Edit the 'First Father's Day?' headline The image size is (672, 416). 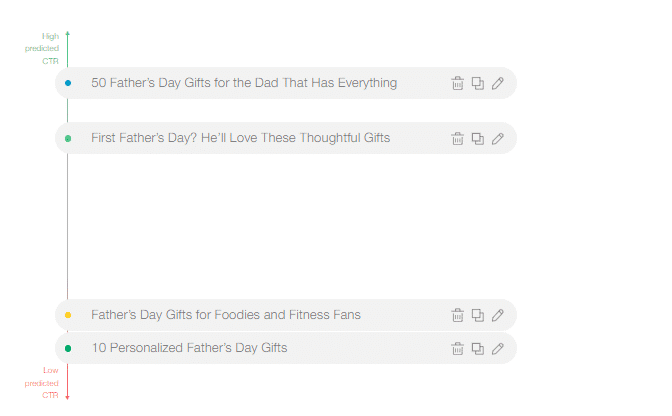(x=498, y=138)
